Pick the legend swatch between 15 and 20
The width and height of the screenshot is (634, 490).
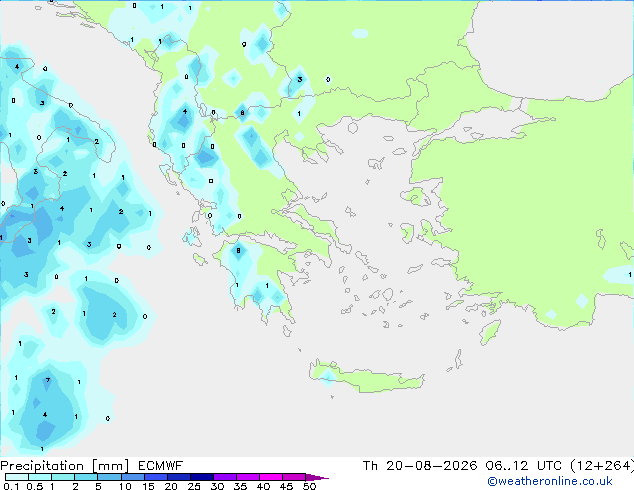pyautogui.click(x=155, y=477)
